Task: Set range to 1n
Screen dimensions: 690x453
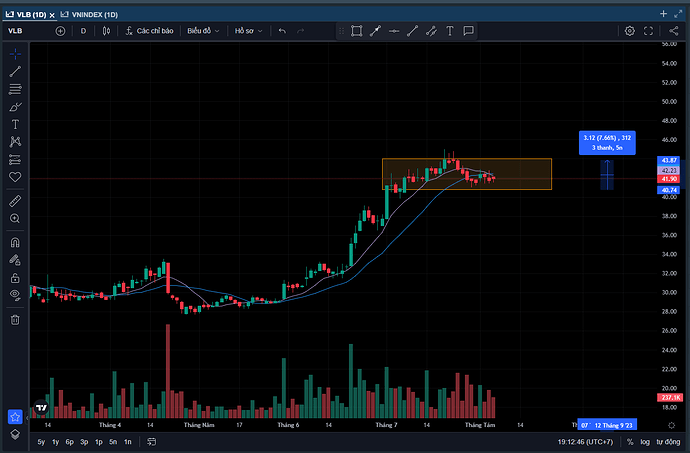Action: (x=128, y=442)
